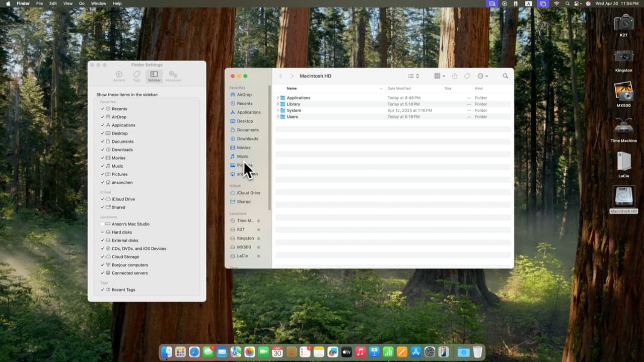
Task: Expand the Applications folder disclosure arrow
Action: 278,98
